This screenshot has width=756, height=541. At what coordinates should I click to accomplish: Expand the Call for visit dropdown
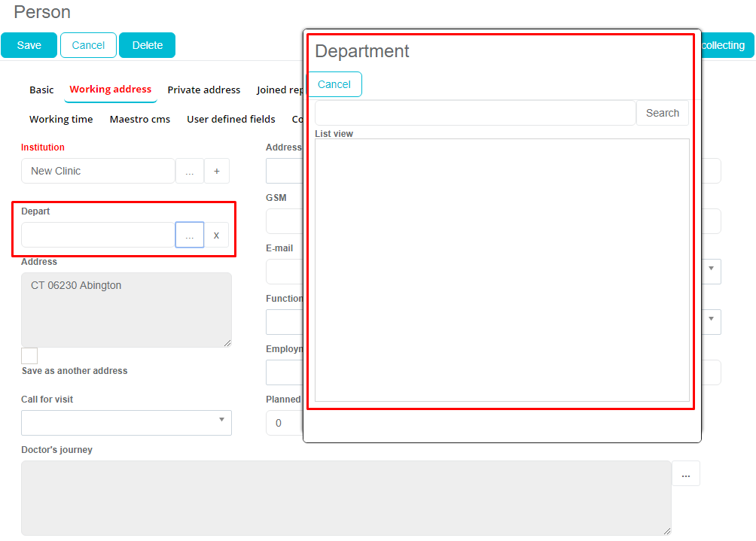click(126, 422)
